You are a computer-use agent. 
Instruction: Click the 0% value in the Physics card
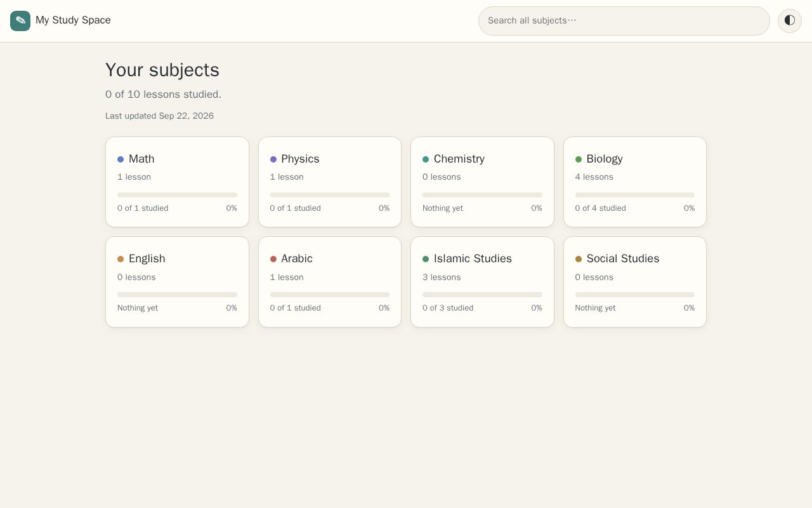click(x=384, y=208)
